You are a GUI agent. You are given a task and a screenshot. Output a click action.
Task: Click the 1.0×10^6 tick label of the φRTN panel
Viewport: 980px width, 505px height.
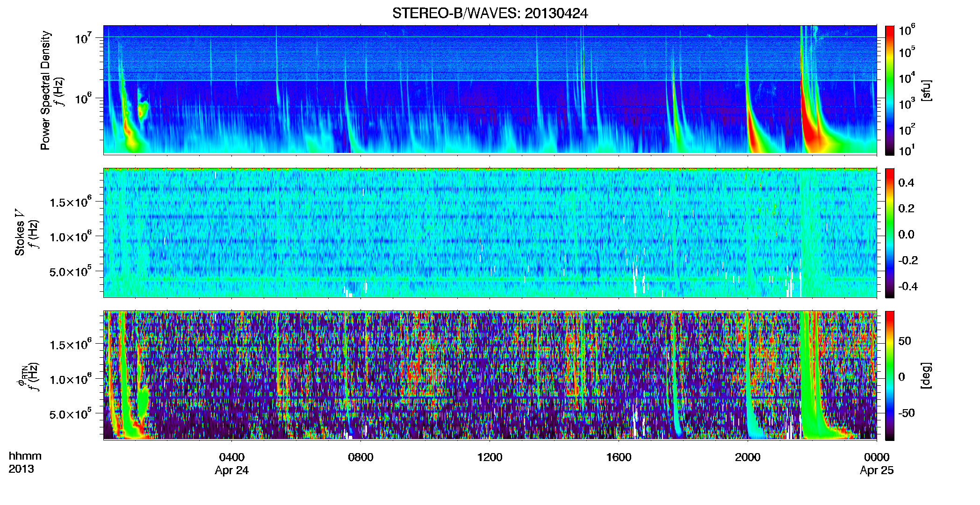click(71, 380)
